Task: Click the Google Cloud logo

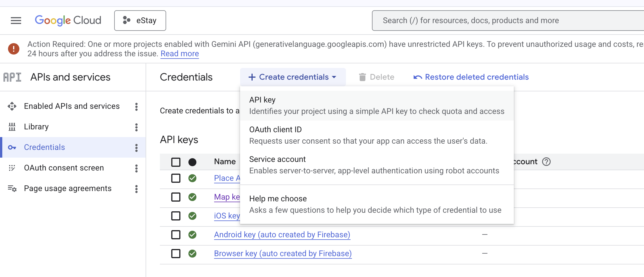Action: pyautogui.click(x=68, y=21)
